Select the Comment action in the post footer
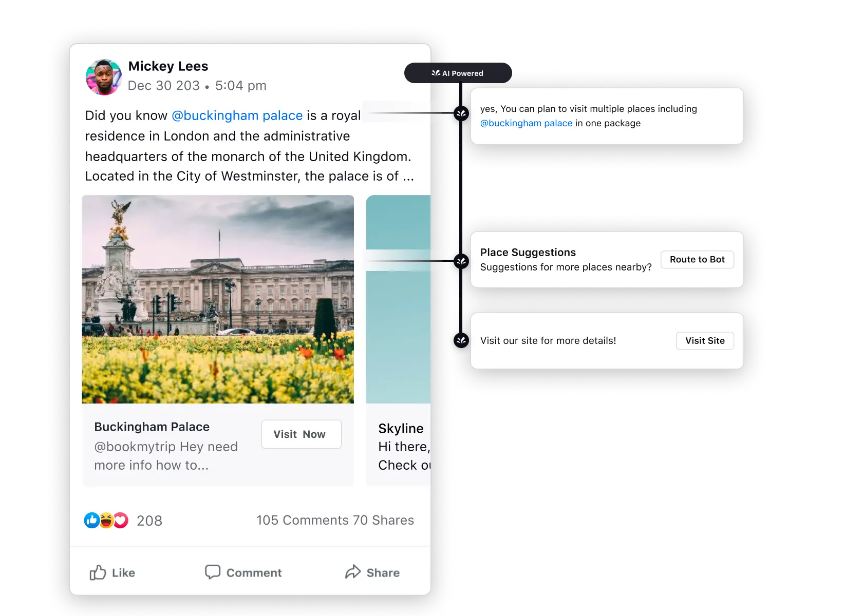Viewport: 863px width, 616px height. point(242,572)
